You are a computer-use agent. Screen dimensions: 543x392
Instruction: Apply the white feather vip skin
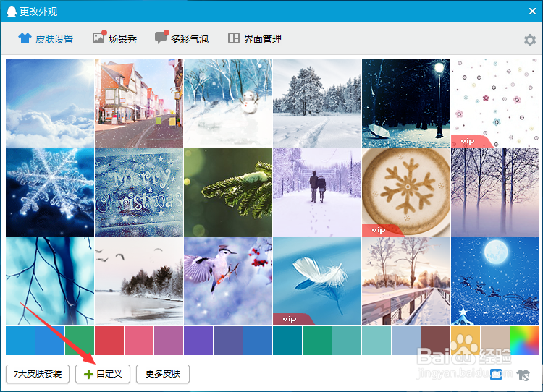(317, 281)
